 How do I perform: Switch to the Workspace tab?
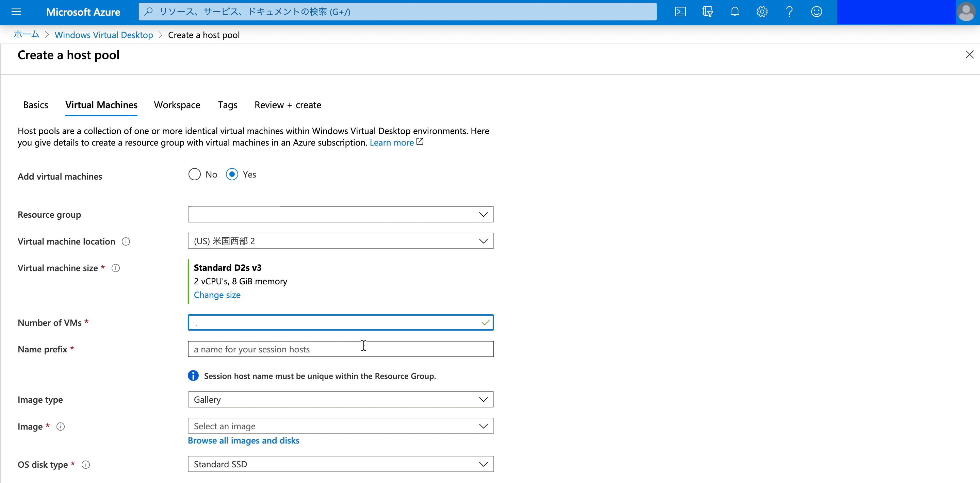pos(177,105)
